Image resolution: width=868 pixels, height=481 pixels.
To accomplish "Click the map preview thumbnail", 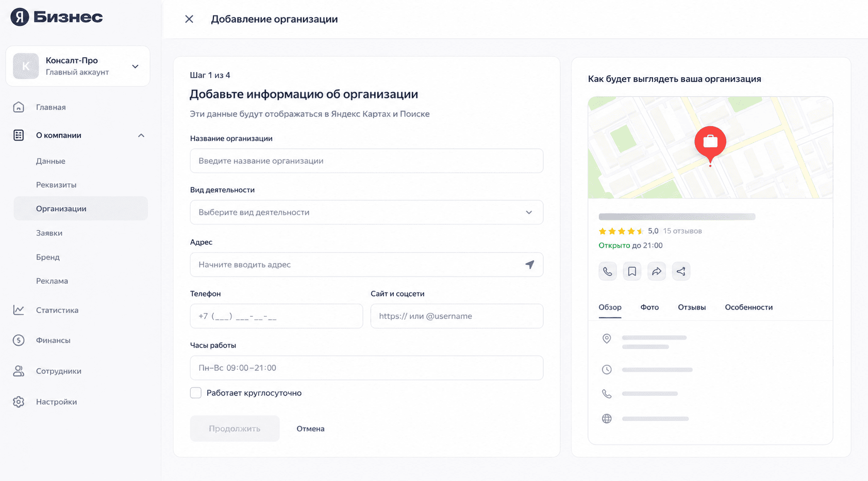I will coord(710,148).
